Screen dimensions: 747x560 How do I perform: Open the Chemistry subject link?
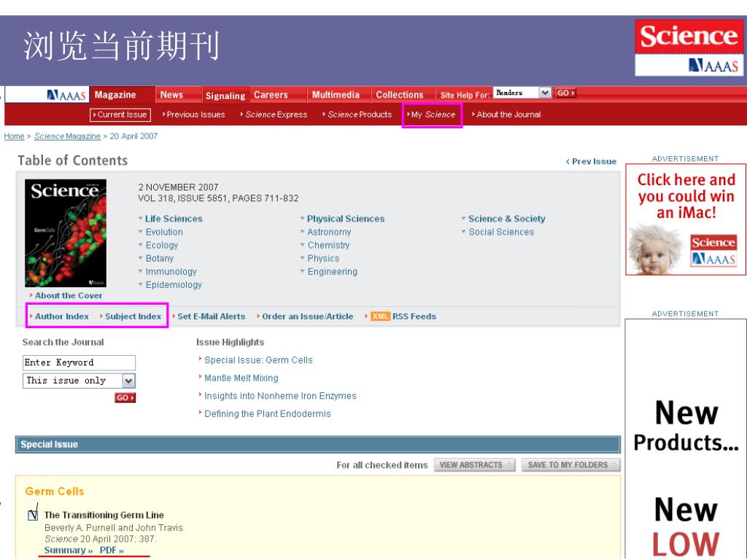[x=328, y=245]
